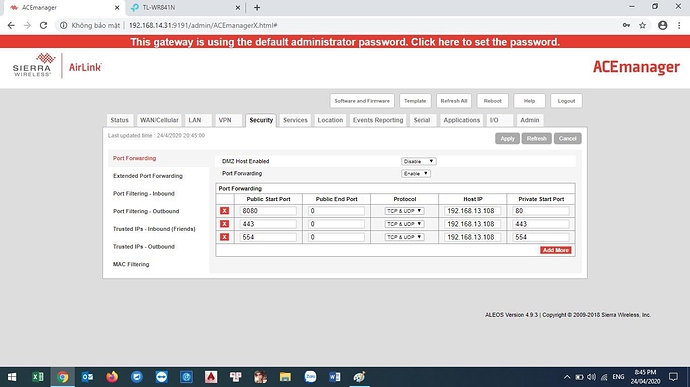This screenshot has height=387, width=690.
Task: Expand the Port Forwarding Enable dropdown
Action: (415, 173)
